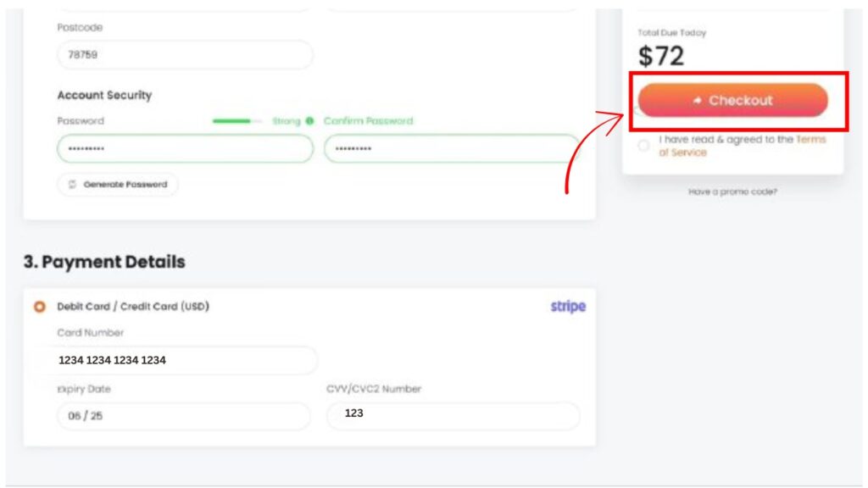The image size is (868, 488).
Task: Click the password strength meter bar
Action: tap(236, 121)
